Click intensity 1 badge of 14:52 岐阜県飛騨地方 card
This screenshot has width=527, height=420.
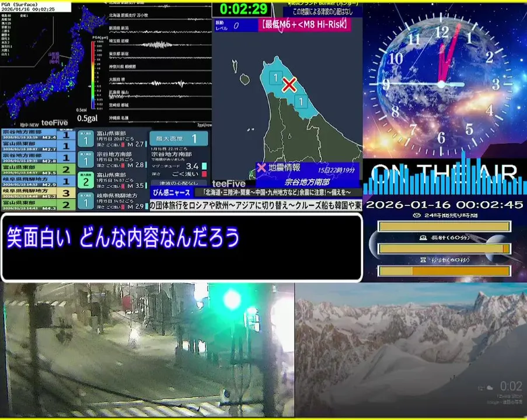coord(86,201)
